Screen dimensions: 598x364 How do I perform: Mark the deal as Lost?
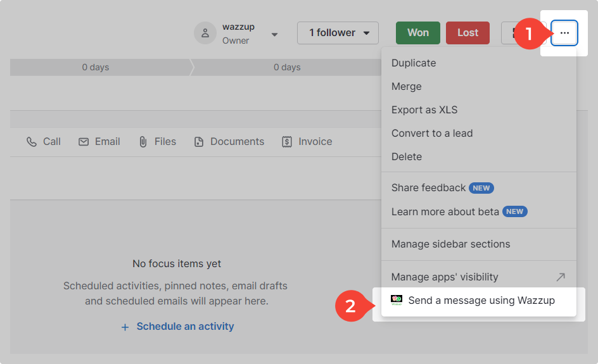[x=468, y=33]
